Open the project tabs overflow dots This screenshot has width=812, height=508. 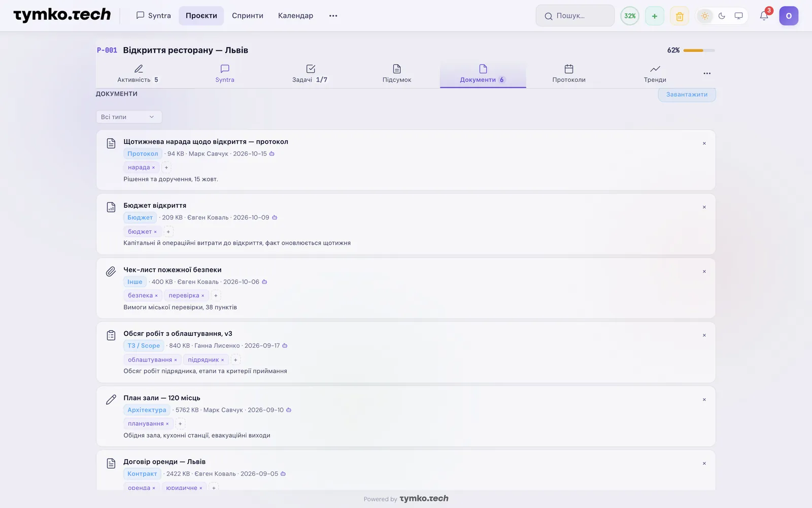[707, 74]
